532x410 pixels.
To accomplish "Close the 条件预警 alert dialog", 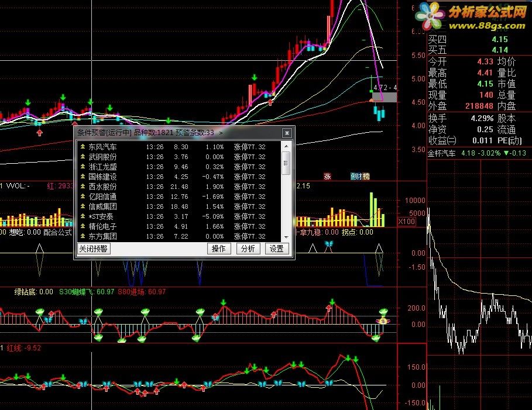I will 287,133.
